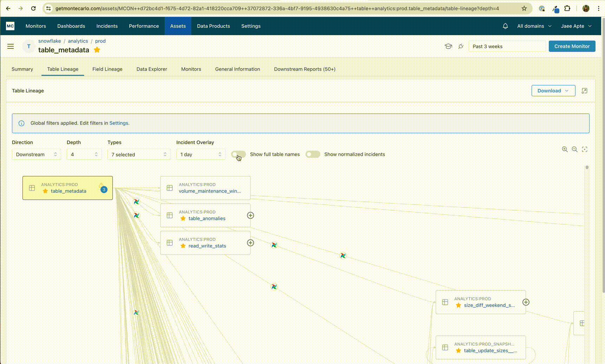Expand downstream of table_anomalies node
The width and height of the screenshot is (605, 364).
point(251,215)
